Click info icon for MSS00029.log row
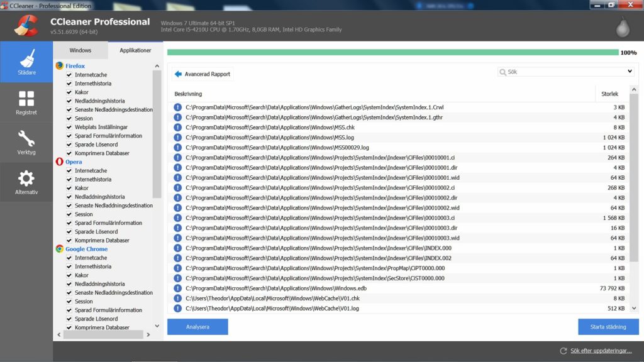The height and width of the screenshot is (362, 644). click(x=177, y=147)
